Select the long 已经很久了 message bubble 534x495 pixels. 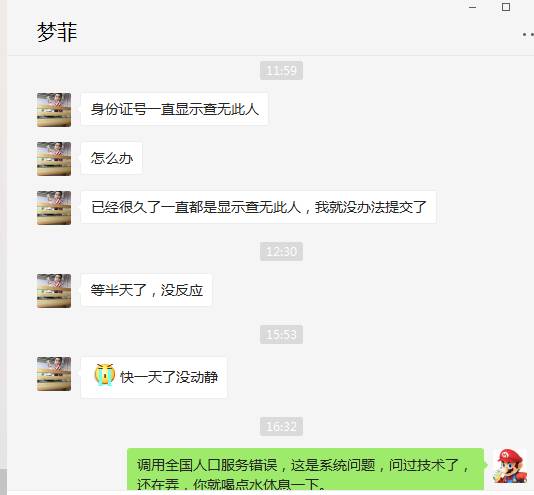(x=258, y=207)
